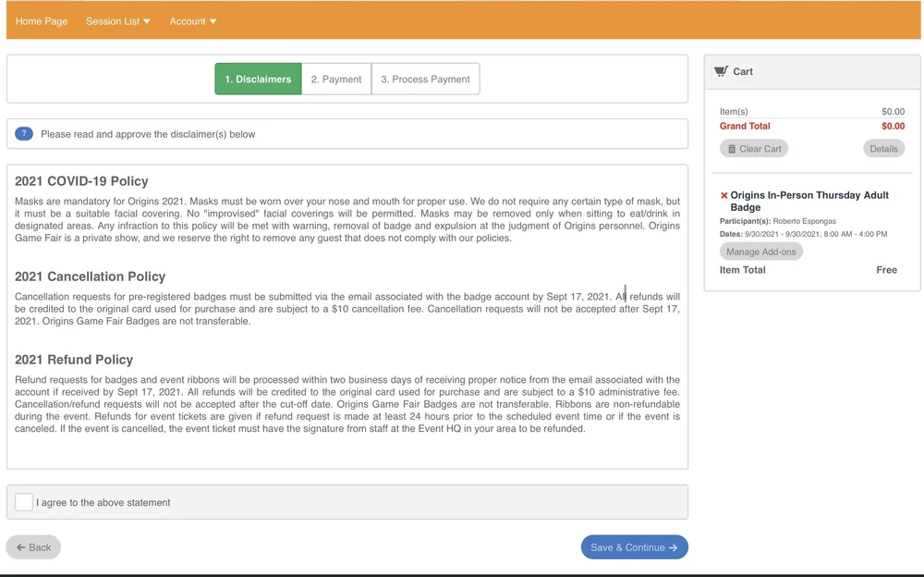Click the shopping cart icon
Viewport: 924px width, 577px height.
click(721, 71)
